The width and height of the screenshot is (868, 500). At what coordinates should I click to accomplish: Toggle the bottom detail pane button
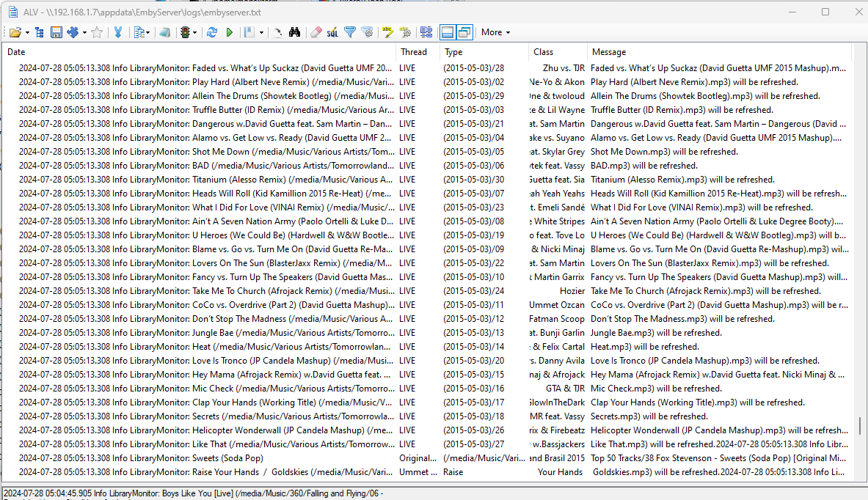pyautogui.click(x=447, y=32)
